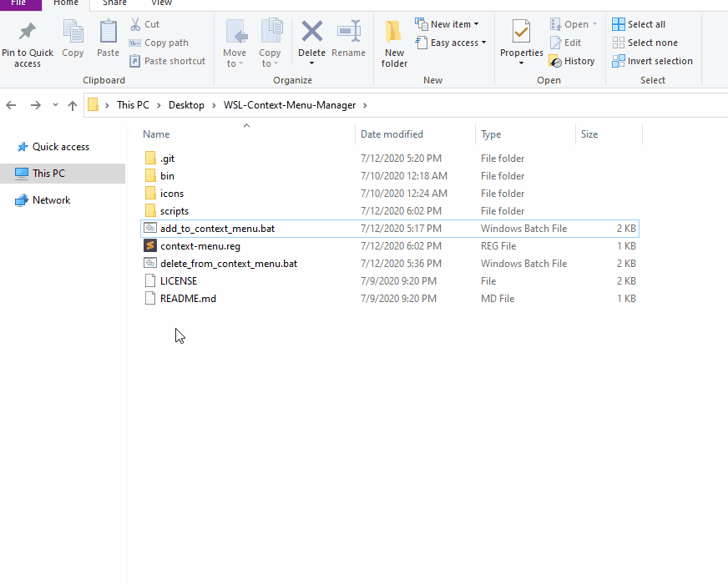Switch to the Share ribbon tab

click(x=114, y=3)
